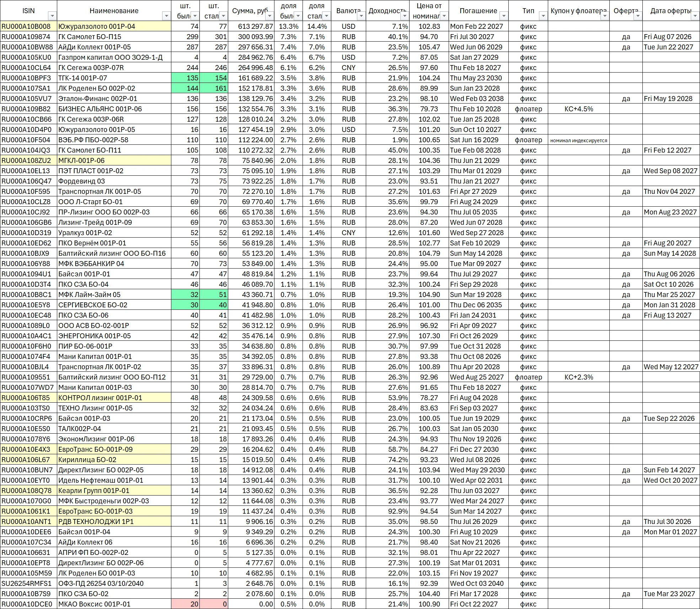This screenshot has height=609, width=700.
Task: Open the Доходность column filter dropdown
Action: pos(404,16)
